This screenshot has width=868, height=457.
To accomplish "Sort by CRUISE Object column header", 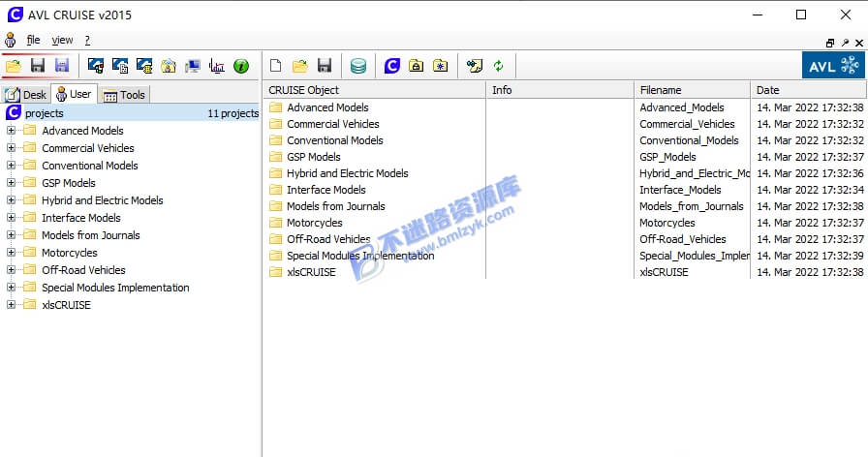I will click(374, 90).
